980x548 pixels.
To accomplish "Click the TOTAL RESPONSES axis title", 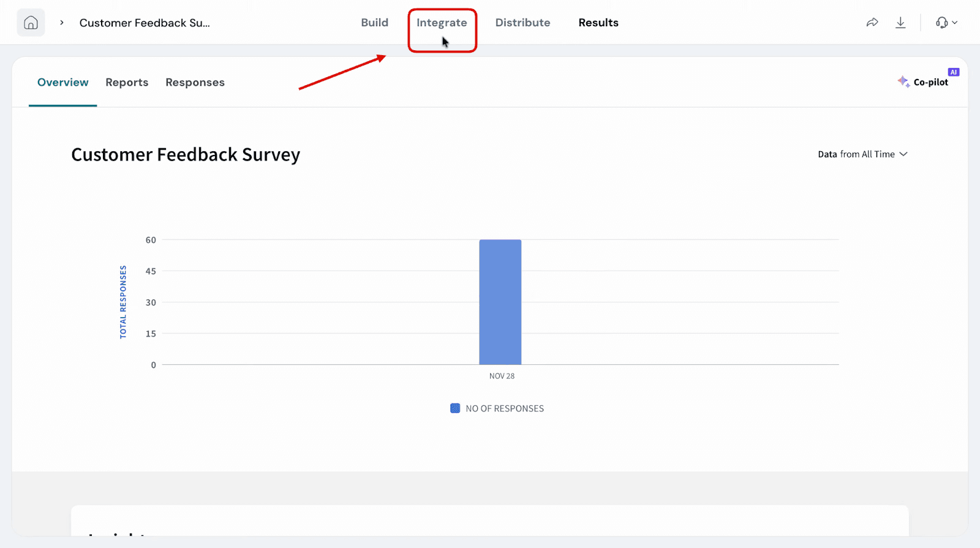I will click(x=123, y=302).
